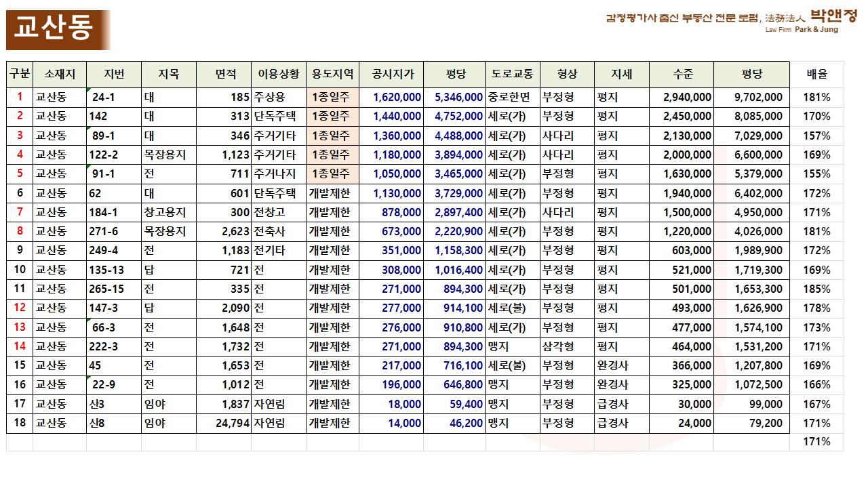Select the 용도지역 column header
This screenshot has width=868, height=488.
coord(332,75)
